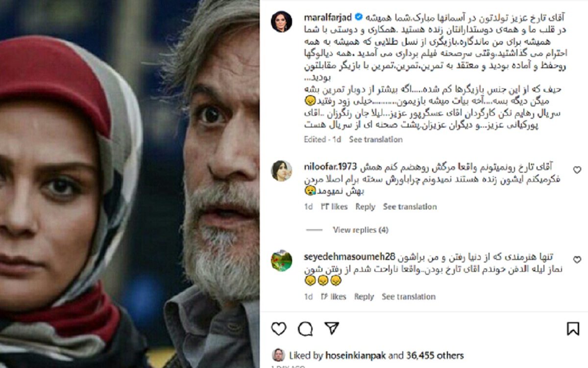Screen dimensions: 588x368
Task: Click the post photo of the two actors
Action: pyautogui.click(x=129, y=184)
